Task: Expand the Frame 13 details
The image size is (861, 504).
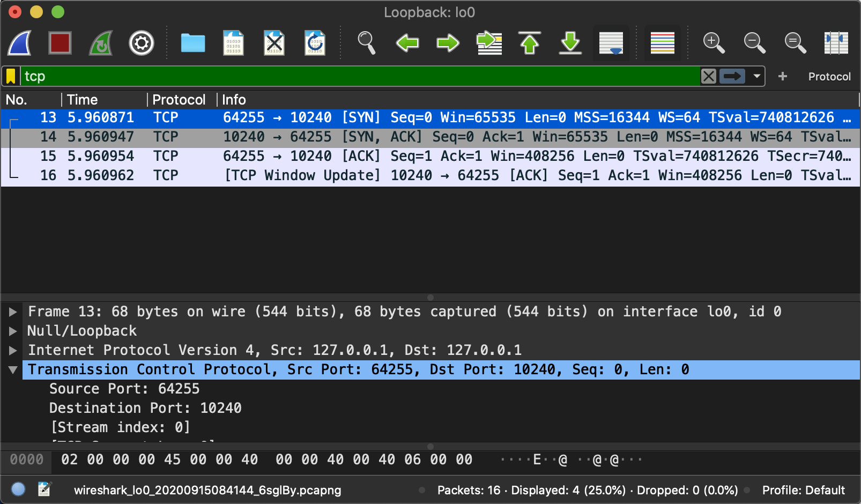Action: pos(13,312)
